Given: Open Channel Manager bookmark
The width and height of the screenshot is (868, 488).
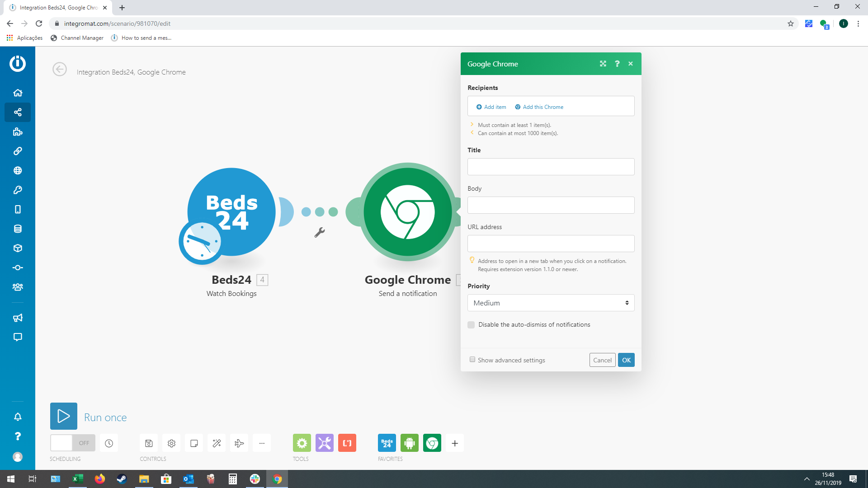Looking at the screenshot, I should [x=77, y=38].
